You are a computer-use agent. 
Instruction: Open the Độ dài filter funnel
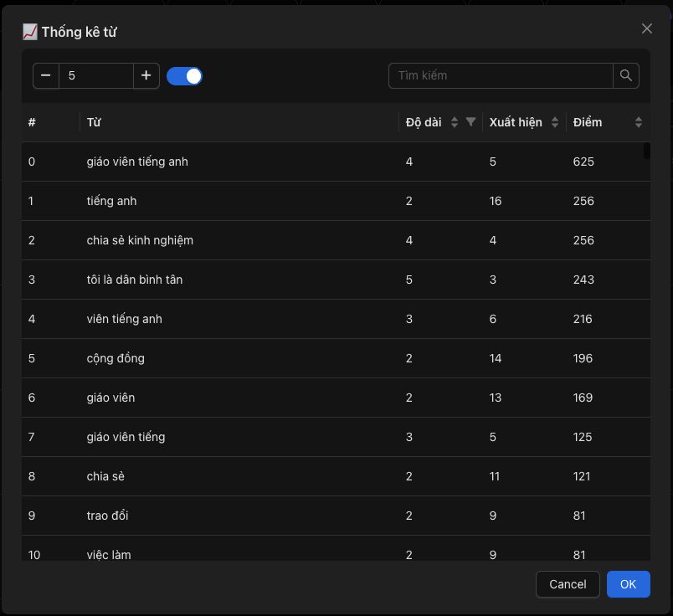(x=470, y=122)
